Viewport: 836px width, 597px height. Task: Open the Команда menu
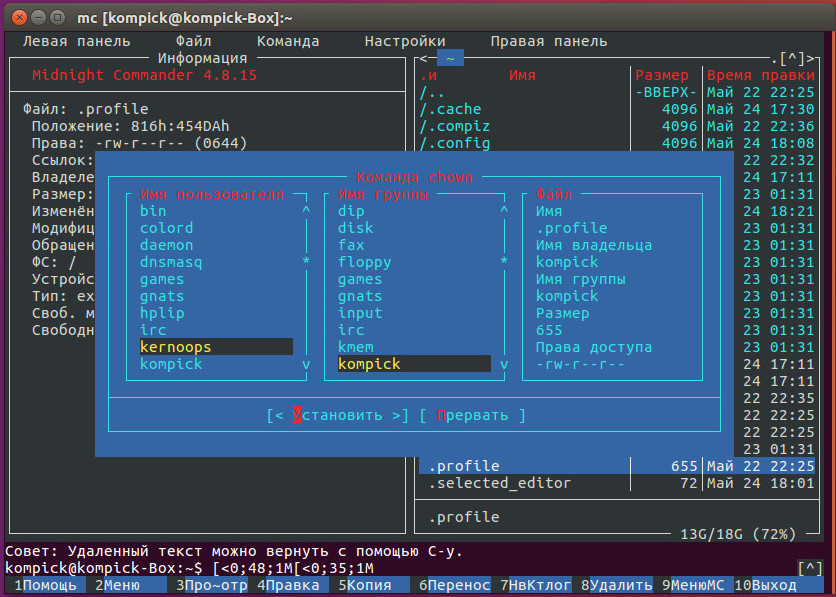tap(288, 41)
